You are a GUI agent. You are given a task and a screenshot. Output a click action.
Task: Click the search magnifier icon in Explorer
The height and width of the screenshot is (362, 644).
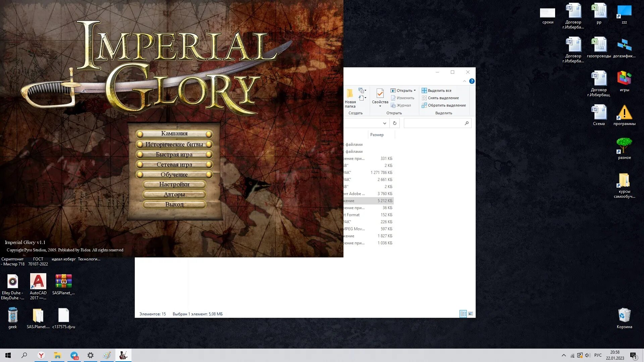click(x=467, y=123)
